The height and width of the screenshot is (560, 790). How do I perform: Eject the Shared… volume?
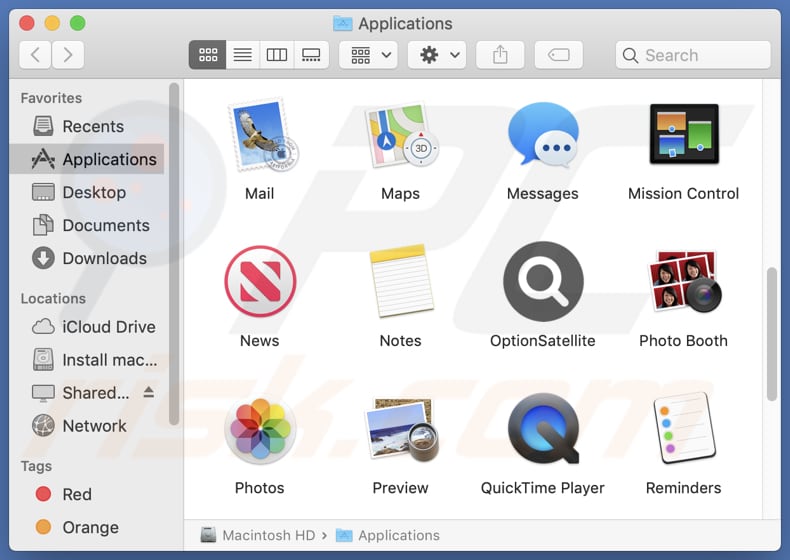[149, 392]
